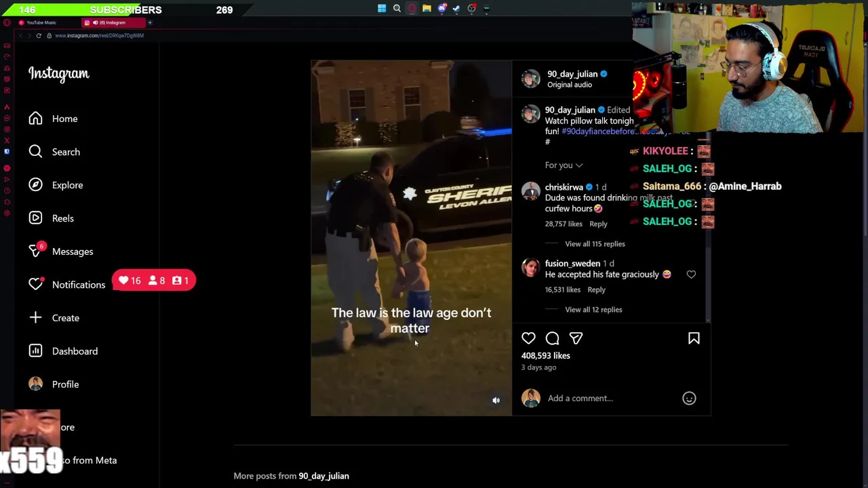The height and width of the screenshot is (488, 868).
Task: Open Instagram Home from sidebar
Action: point(53,119)
